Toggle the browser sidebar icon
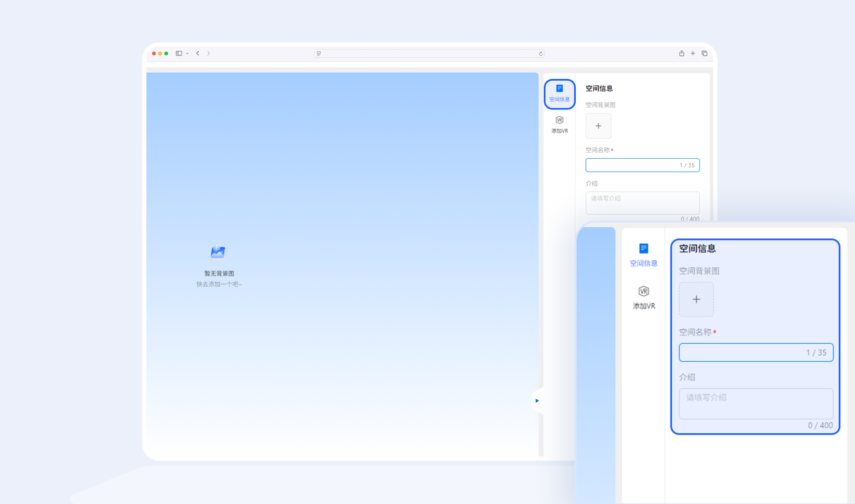 point(178,53)
